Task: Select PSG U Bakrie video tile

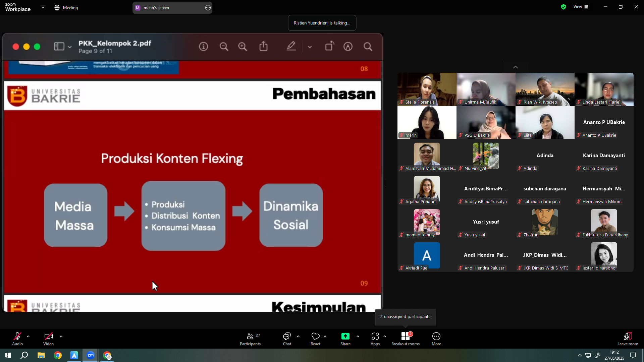Action: (486, 122)
